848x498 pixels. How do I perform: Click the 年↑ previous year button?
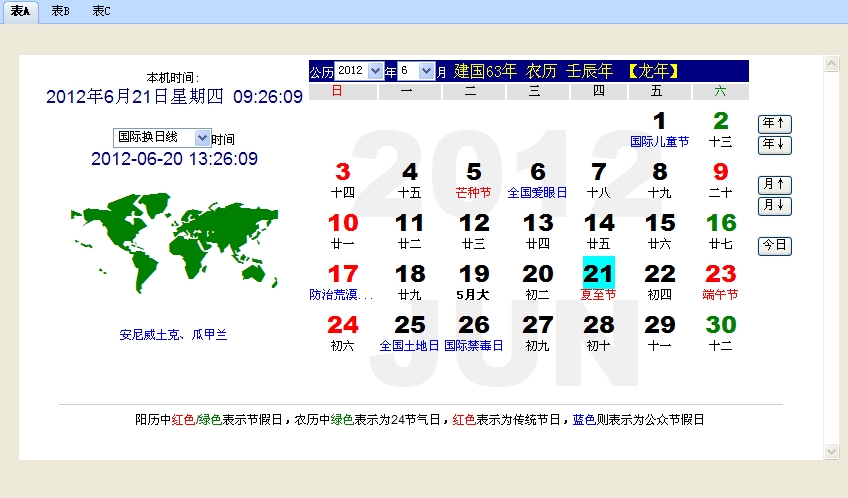pos(774,124)
